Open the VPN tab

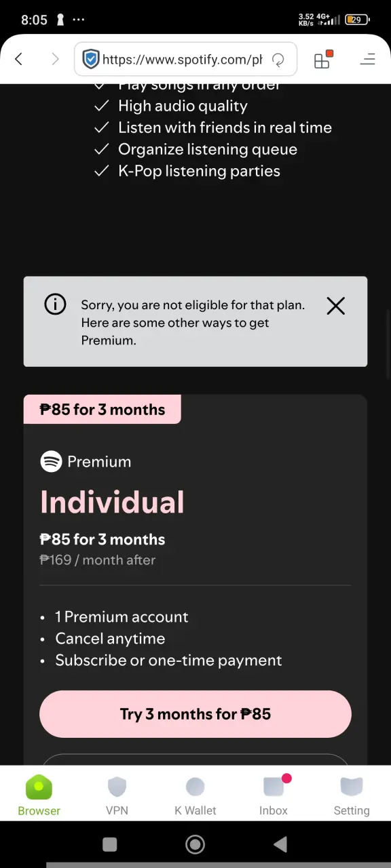pyautogui.click(x=117, y=795)
